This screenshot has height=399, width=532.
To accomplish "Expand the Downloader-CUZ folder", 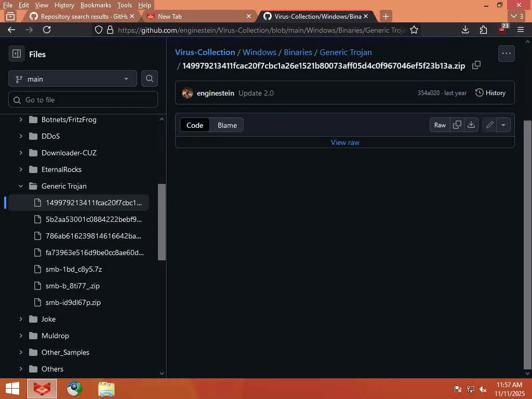I will [x=21, y=153].
